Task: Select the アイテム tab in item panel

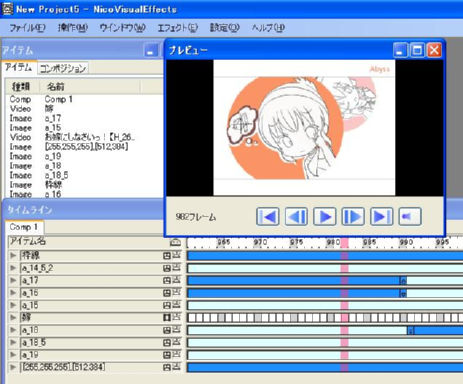Action: pyautogui.click(x=19, y=68)
